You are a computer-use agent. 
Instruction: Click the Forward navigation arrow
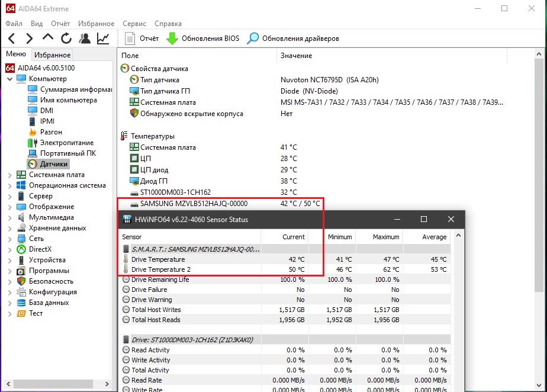[x=30, y=38]
